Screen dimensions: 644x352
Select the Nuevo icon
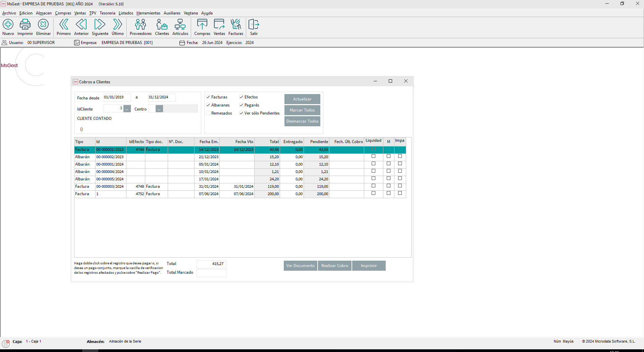8,28
